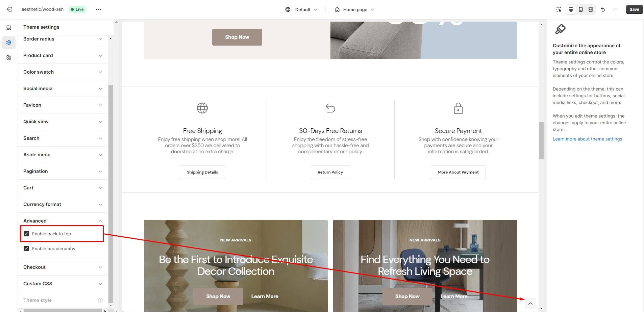Viewport: 644px width, 312px height.
Task: Open the App embeds sidebar icon
Action: (9, 57)
